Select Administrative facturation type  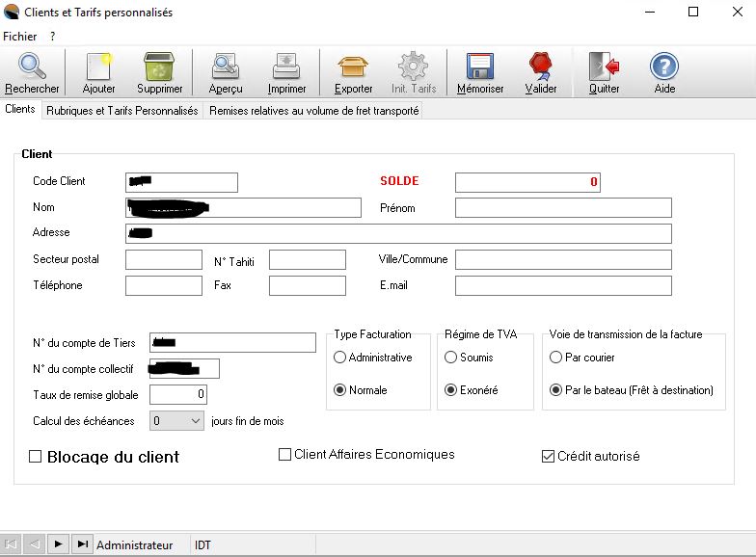click(339, 358)
